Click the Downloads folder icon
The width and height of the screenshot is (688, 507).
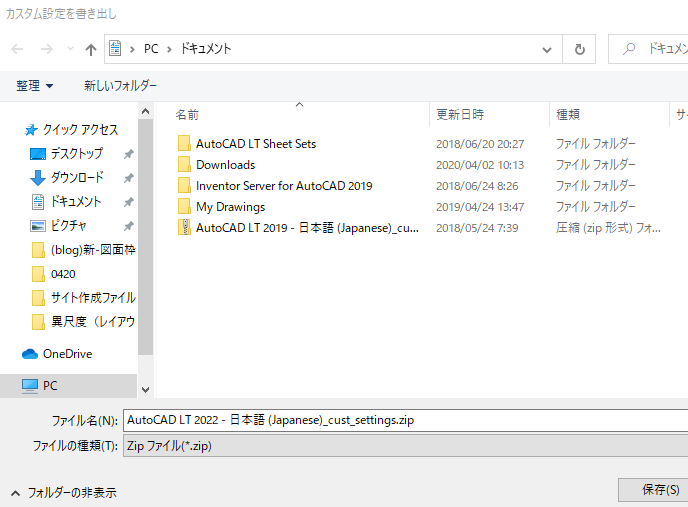(184, 165)
